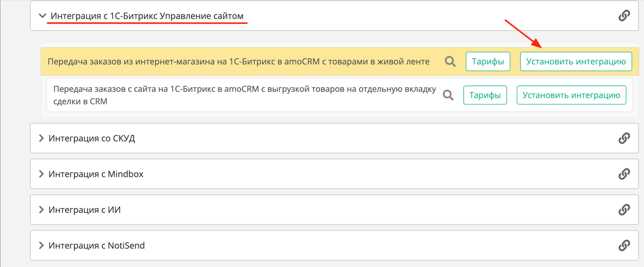Open Тарифы for the highlighted живая лента integration

click(x=487, y=62)
